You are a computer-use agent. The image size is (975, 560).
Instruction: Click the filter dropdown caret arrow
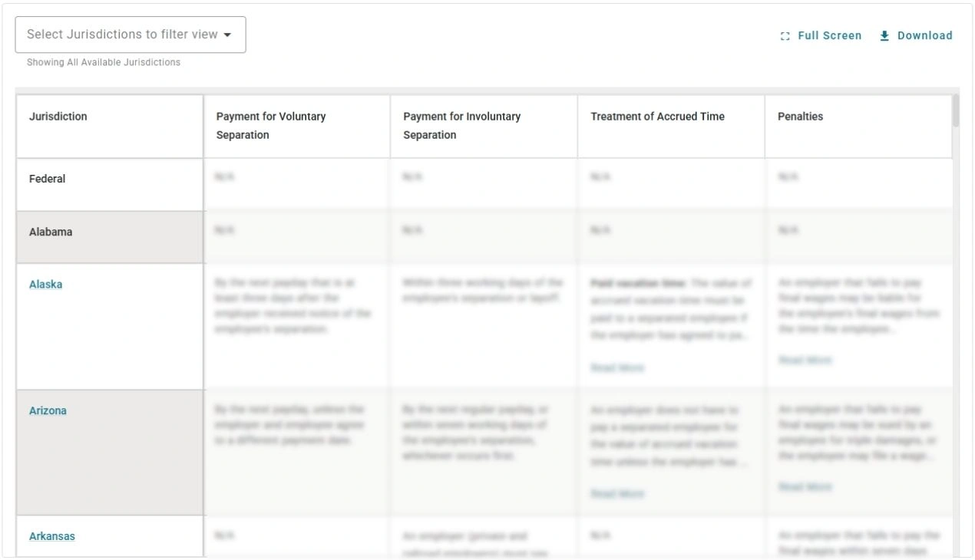227,35
